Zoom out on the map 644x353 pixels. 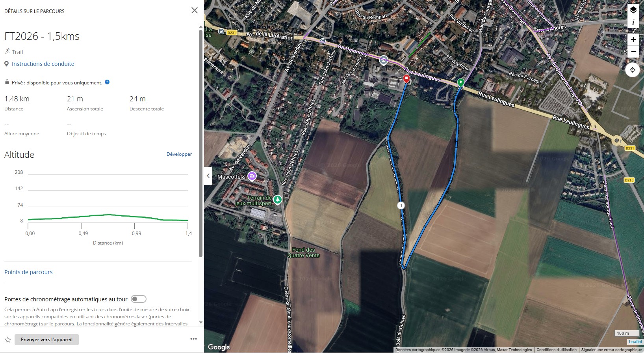633,52
